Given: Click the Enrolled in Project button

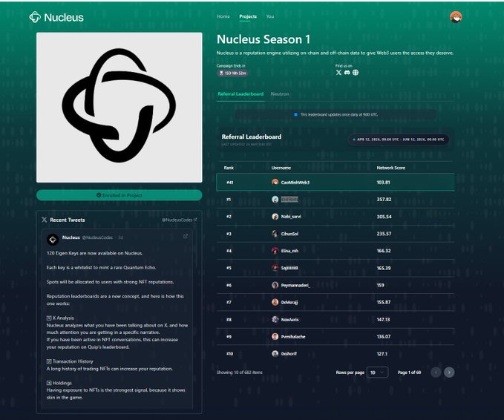Looking at the screenshot, I should [x=120, y=195].
